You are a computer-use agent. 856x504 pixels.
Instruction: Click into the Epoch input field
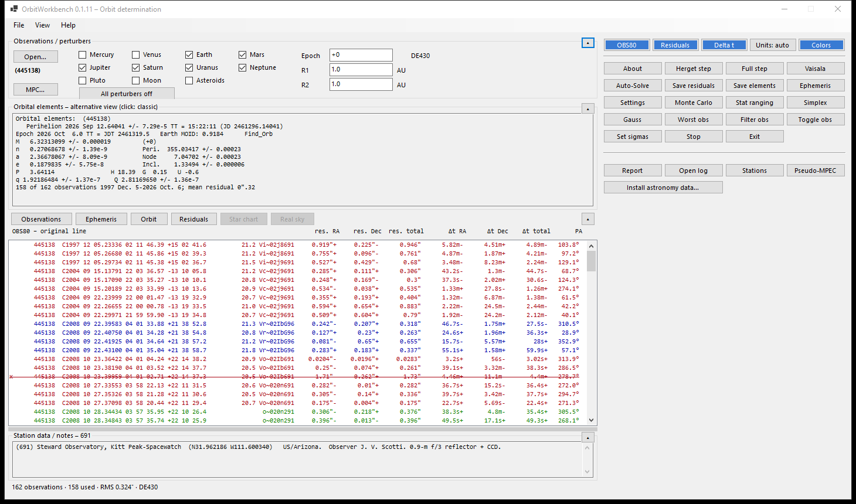[361, 55]
